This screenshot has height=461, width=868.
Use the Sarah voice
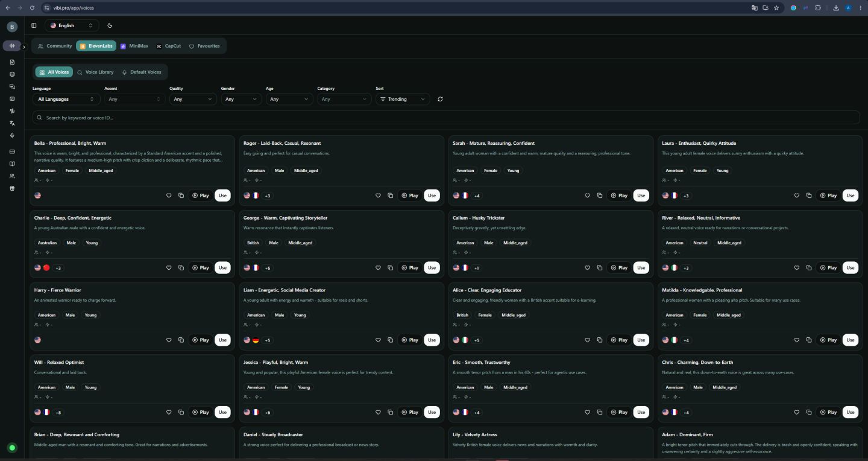(x=641, y=196)
